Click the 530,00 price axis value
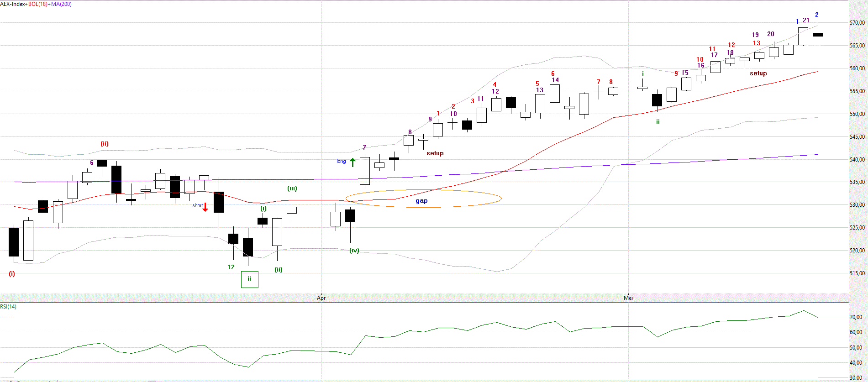Screen dimensions: 868x382 857,205
